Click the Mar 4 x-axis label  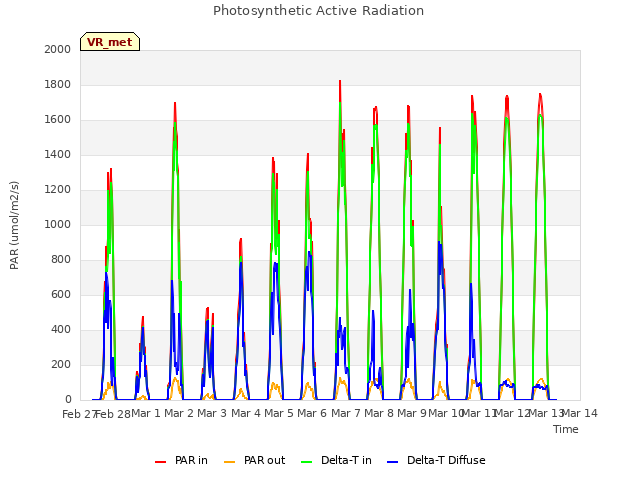tap(246, 413)
